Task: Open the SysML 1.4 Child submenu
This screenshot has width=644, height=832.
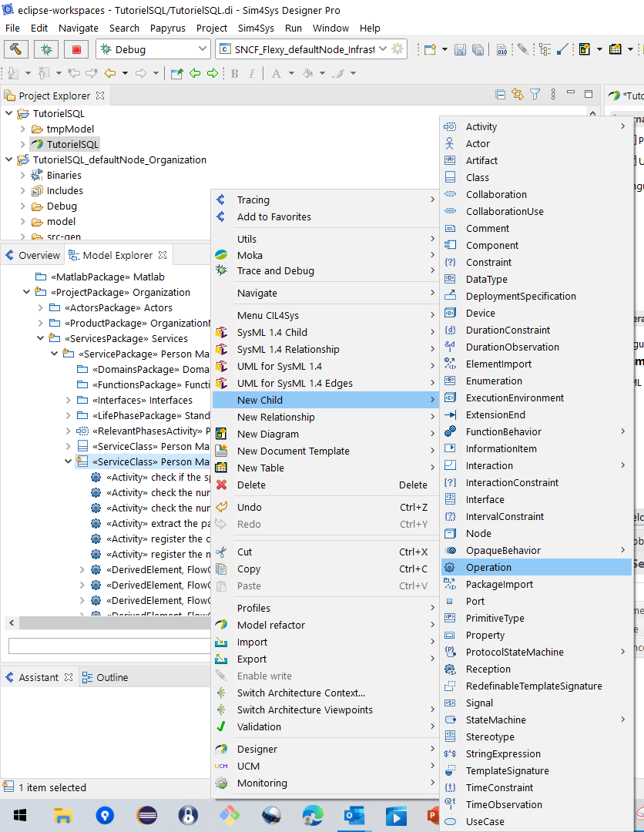Action: (x=325, y=332)
